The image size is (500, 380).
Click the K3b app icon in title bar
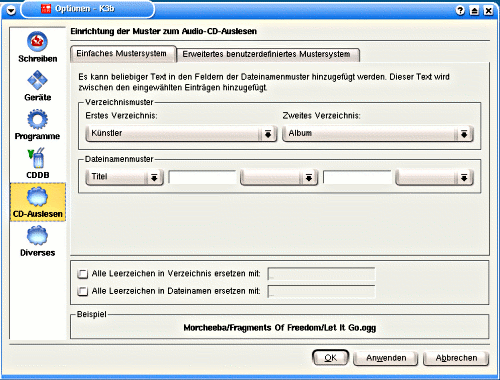click(x=46, y=9)
